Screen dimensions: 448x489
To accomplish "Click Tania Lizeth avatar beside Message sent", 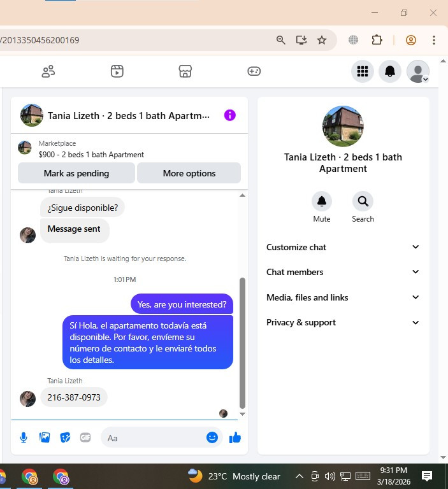I will click(28, 235).
